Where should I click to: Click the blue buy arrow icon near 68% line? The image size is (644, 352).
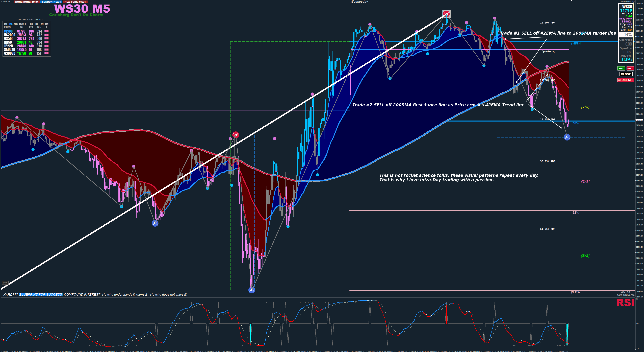[x=567, y=137]
